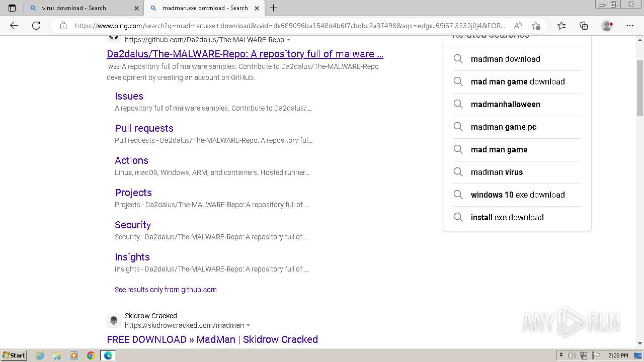
Task: Search related madman game pc
Action: tap(517, 127)
